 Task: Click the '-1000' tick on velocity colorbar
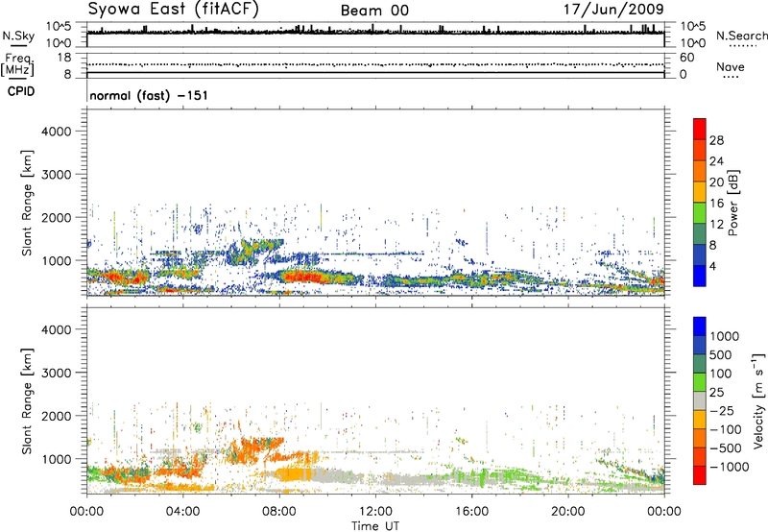coord(730,467)
